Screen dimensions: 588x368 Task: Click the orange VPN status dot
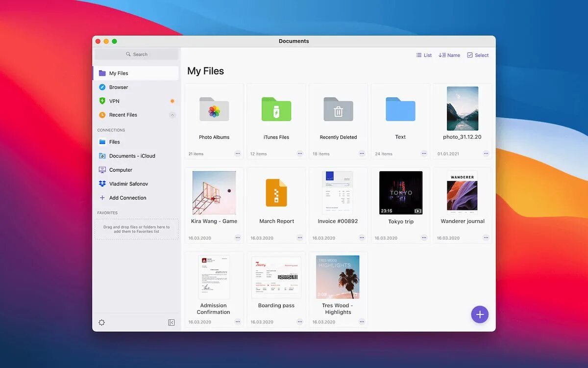pos(172,101)
